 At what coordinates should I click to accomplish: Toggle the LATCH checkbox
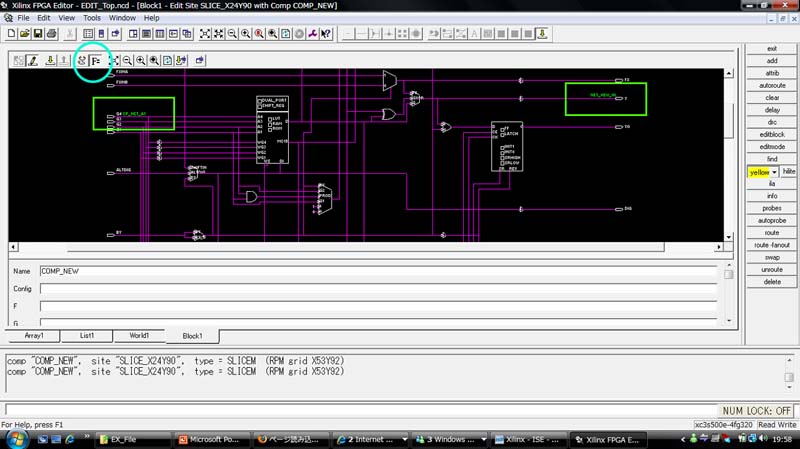point(503,134)
